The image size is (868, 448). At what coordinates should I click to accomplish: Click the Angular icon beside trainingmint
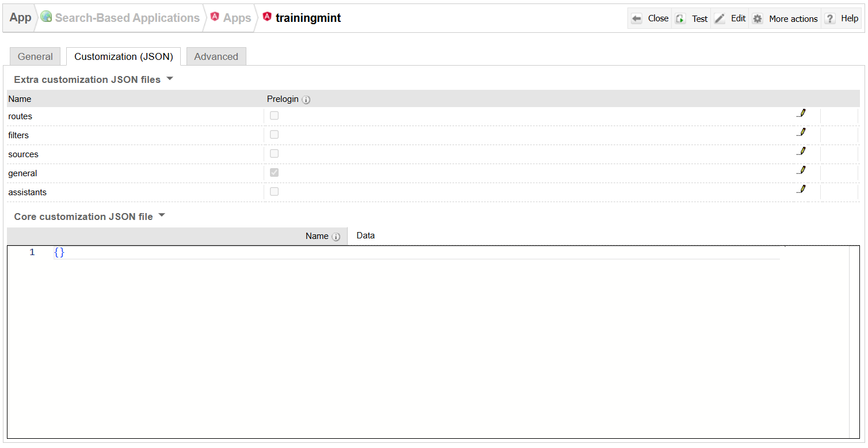pyautogui.click(x=267, y=17)
